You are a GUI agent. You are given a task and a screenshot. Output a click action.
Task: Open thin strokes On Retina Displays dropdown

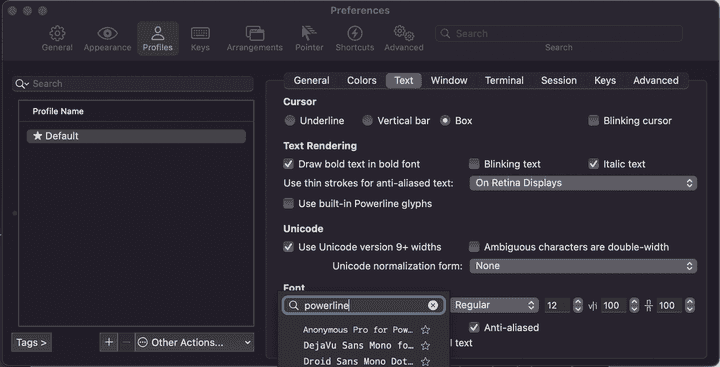pyautogui.click(x=583, y=183)
